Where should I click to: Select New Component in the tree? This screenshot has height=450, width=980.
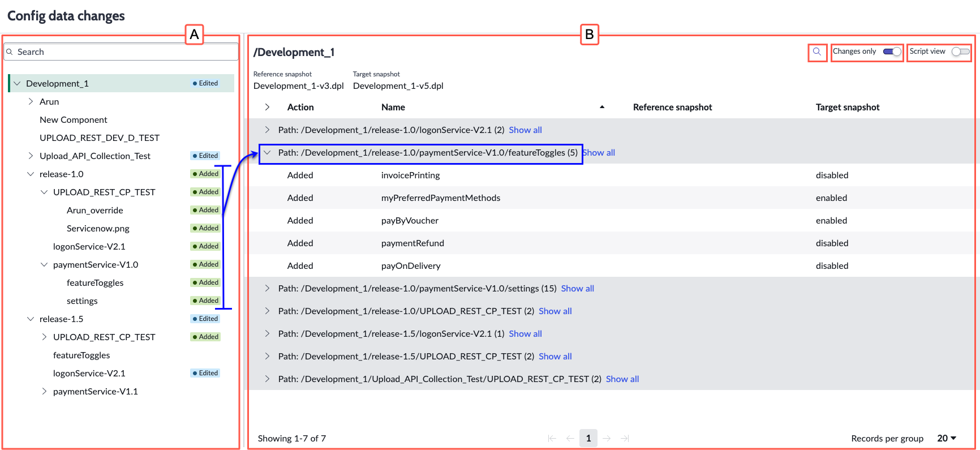click(x=74, y=119)
